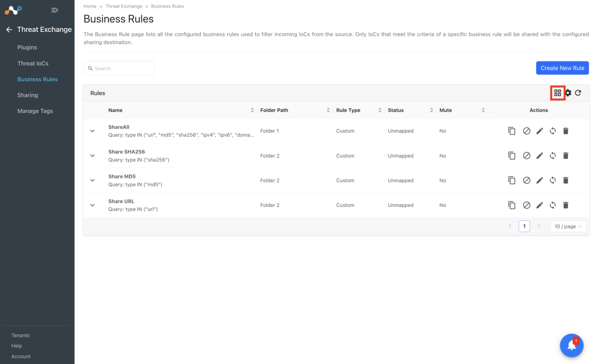Click the Netskope logo in sidebar
This screenshot has width=594, height=364.
(13, 10)
